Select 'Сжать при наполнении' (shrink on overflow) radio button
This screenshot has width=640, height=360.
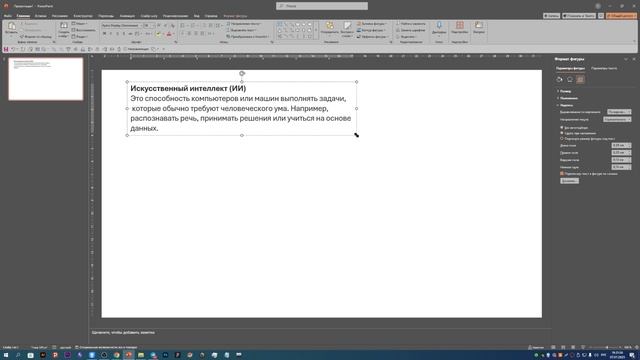[x=562, y=133]
